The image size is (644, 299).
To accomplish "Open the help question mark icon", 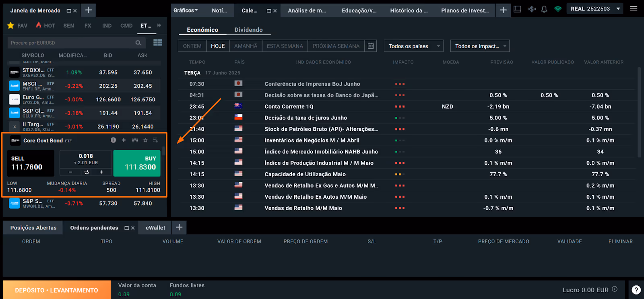I will tap(636, 290).
